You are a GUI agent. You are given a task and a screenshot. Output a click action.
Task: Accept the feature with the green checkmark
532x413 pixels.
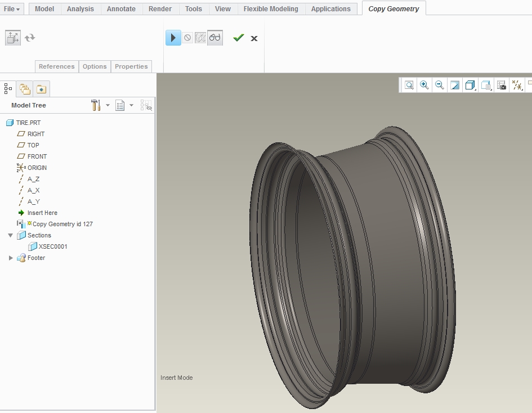click(239, 38)
